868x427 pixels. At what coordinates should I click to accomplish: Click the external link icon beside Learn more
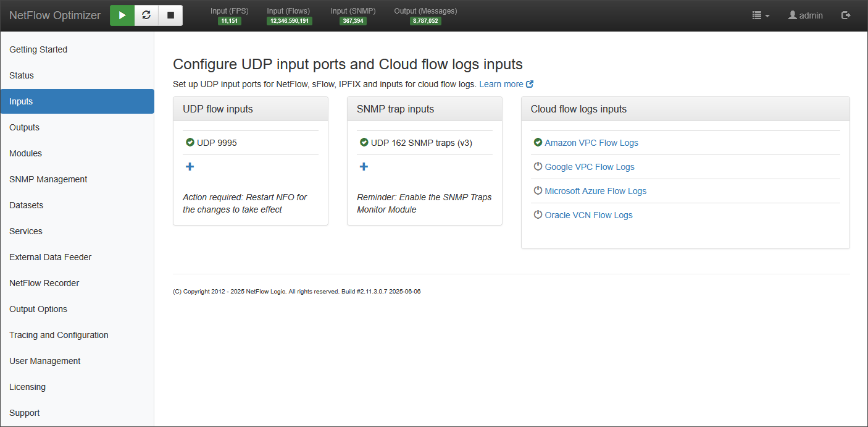(530, 84)
